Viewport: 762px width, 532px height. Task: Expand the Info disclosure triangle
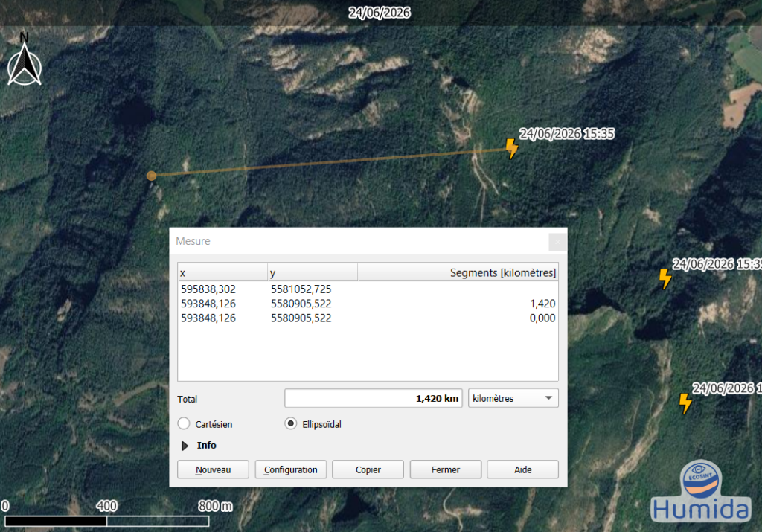coord(185,446)
